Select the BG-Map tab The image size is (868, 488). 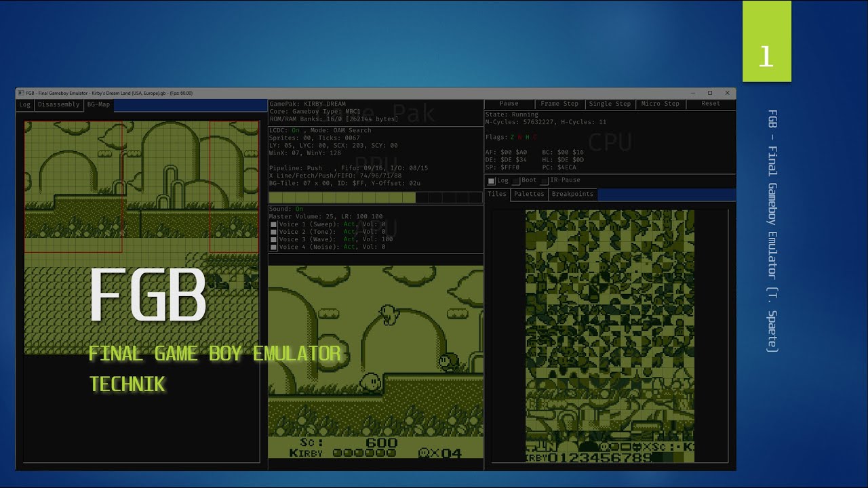tap(98, 104)
